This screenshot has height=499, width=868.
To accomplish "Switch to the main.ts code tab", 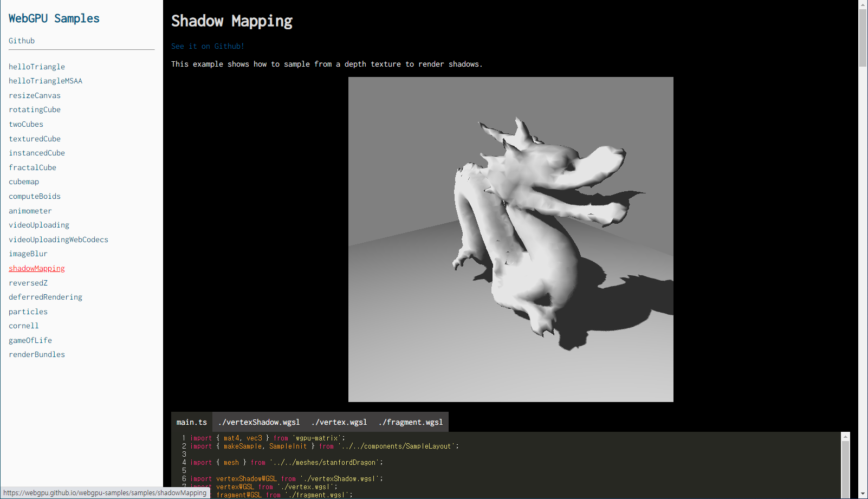I will pyautogui.click(x=192, y=422).
